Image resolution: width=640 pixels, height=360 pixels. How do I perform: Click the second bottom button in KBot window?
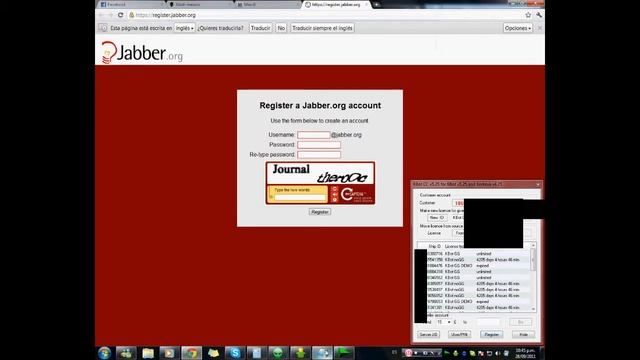[459, 334]
